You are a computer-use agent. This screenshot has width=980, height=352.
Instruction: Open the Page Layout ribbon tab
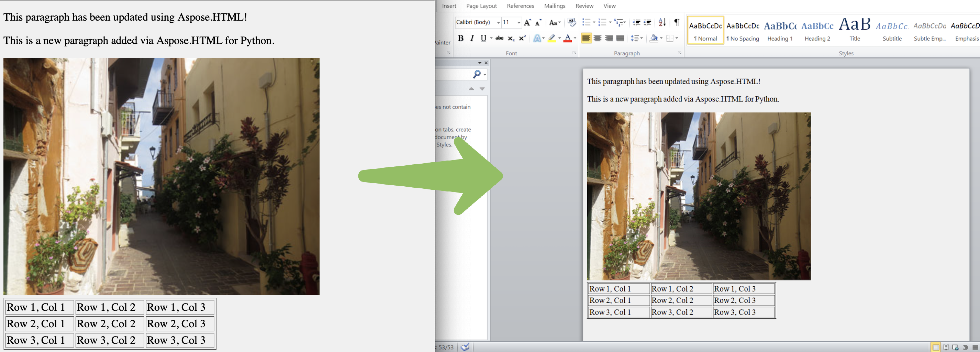pyautogui.click(x=481, y=6)
